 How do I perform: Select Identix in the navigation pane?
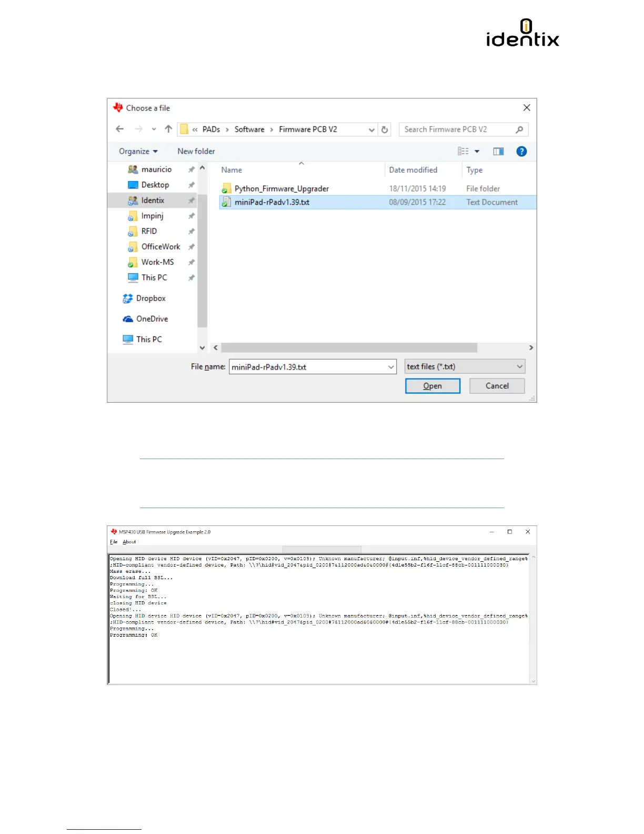point(152,200)
